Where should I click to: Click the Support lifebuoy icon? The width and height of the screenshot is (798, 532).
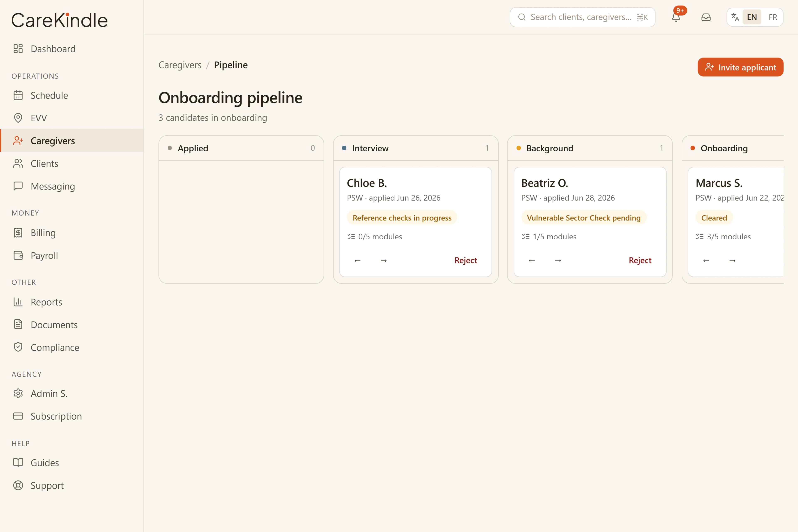point(18,485)
